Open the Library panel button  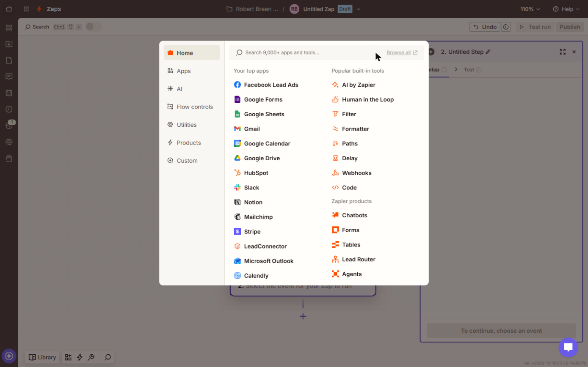click(42, 357)
